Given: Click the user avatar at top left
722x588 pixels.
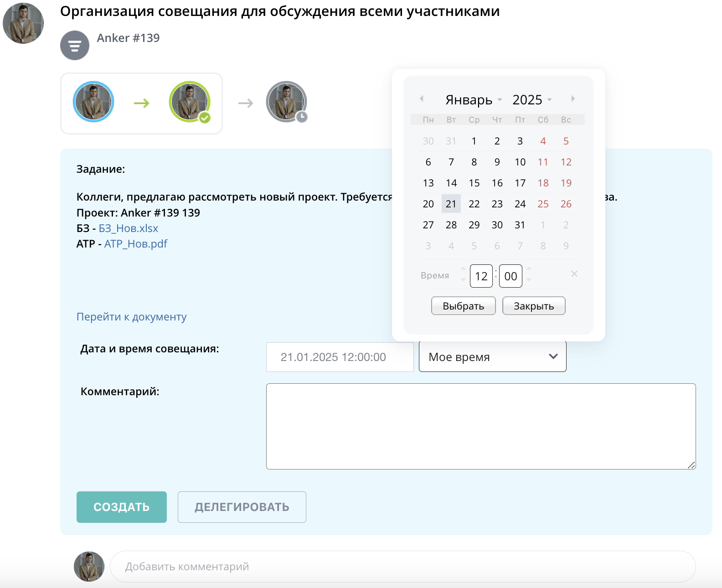Looking at the screenshot, I should [23, 23].
